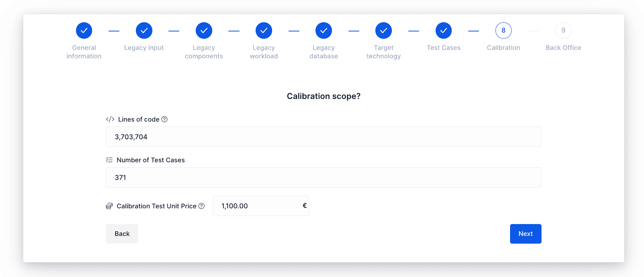Click into the unit price field showing 1,100.00
The image size is (644, 277).
(x=261, y=206)
